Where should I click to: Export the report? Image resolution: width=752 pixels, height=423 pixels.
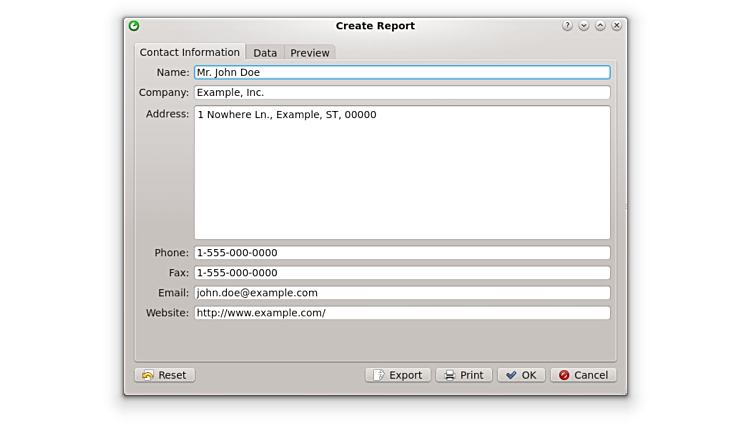(397, 375)
